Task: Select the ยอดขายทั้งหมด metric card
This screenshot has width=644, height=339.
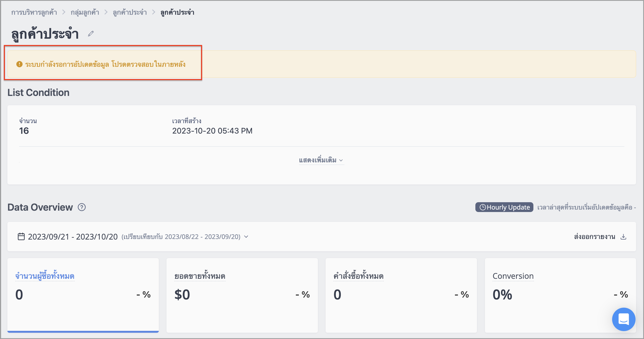Action: coord(242,295)
